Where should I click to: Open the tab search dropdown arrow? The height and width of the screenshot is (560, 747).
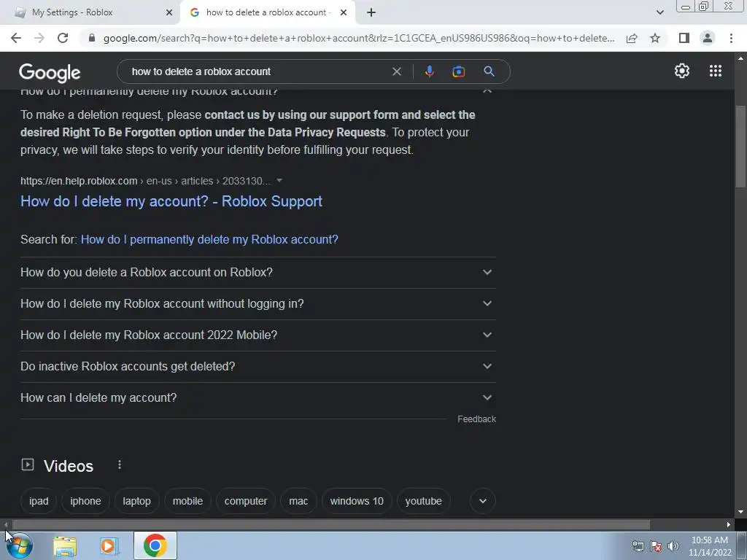pos(659,13)
